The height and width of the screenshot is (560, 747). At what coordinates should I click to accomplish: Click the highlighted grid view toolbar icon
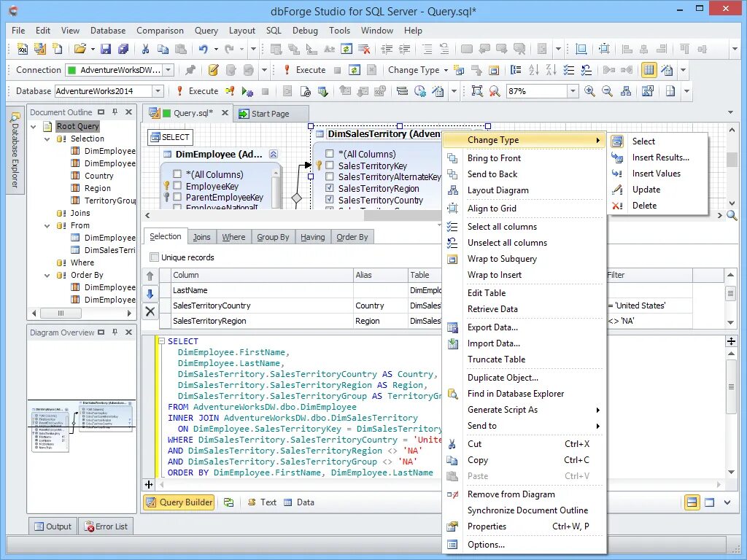pos(649,70)
